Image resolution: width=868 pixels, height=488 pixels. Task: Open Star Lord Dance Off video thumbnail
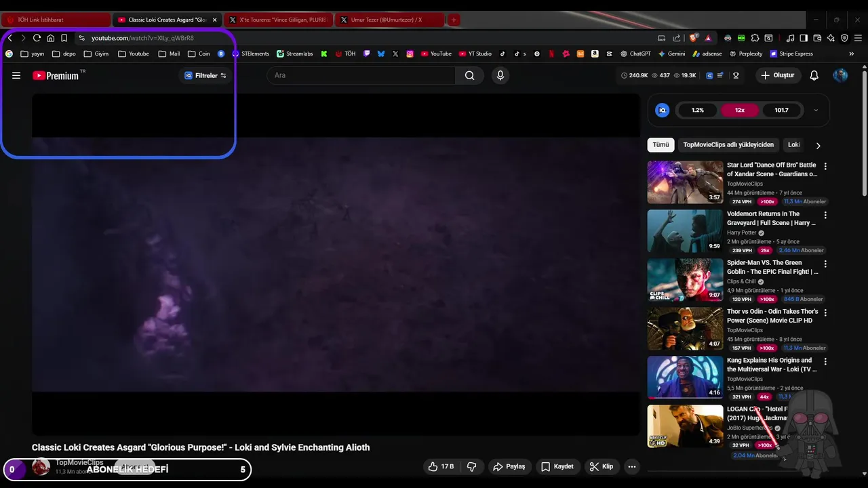click(x=685, y=182)
